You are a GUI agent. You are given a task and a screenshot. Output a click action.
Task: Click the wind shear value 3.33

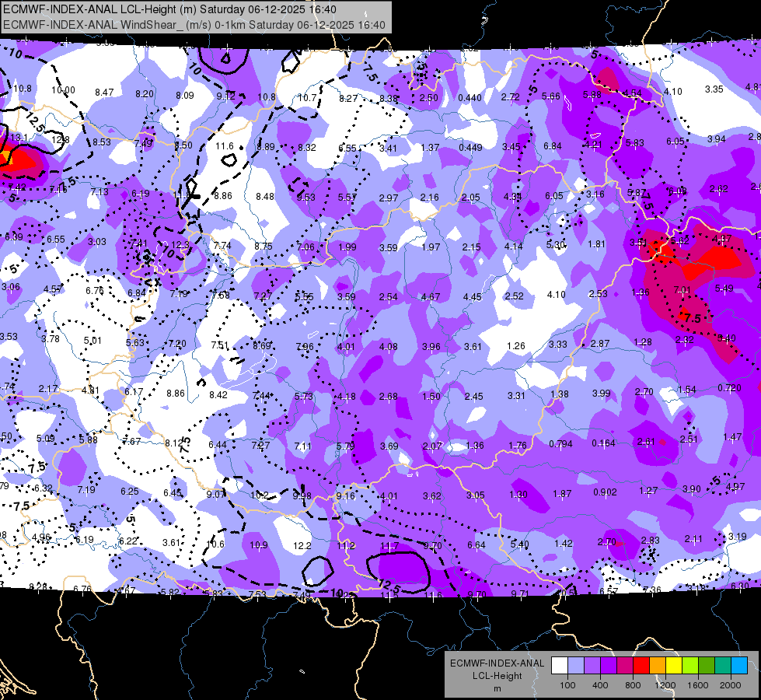tap(557, 345)
